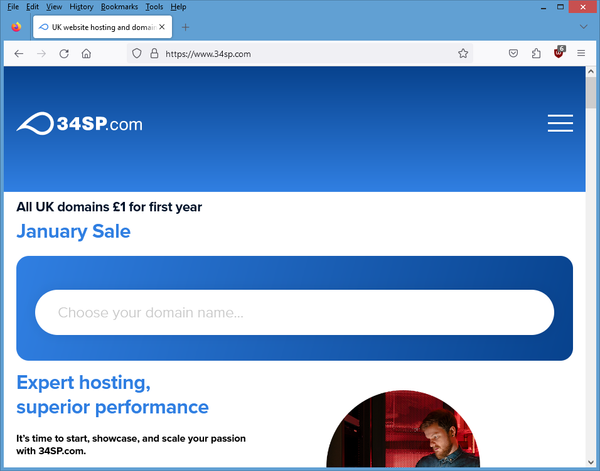
Task: Open the Extensions puzzle icon
Action: point(537,54)
